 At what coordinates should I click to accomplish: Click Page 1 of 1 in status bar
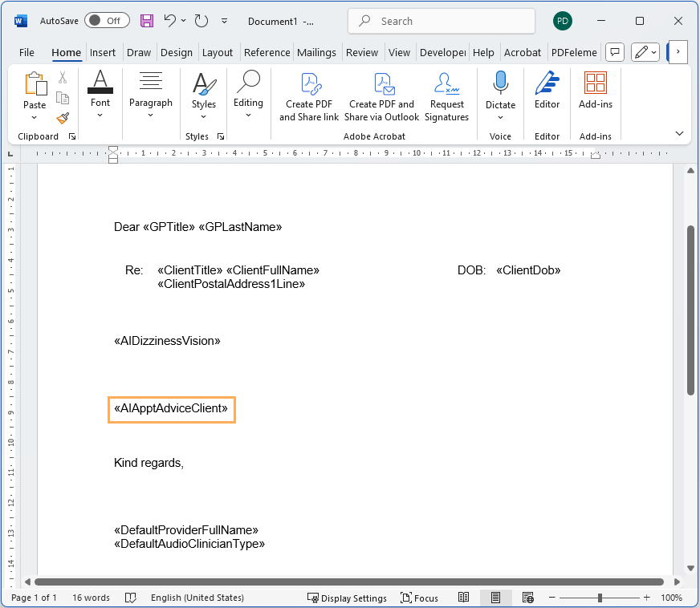34,598
